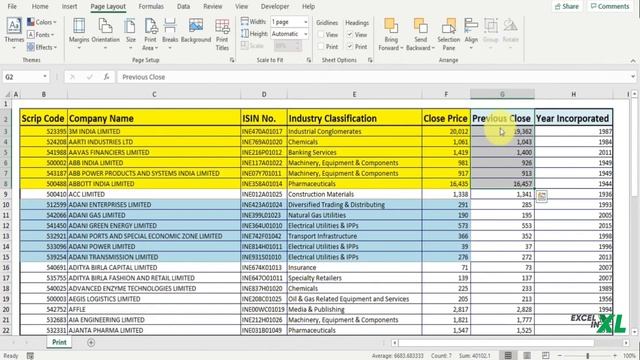Screen dimensions: 640x360
Task: Toggle Gridlines Print checkbox
Action: (x=321, y=47)
